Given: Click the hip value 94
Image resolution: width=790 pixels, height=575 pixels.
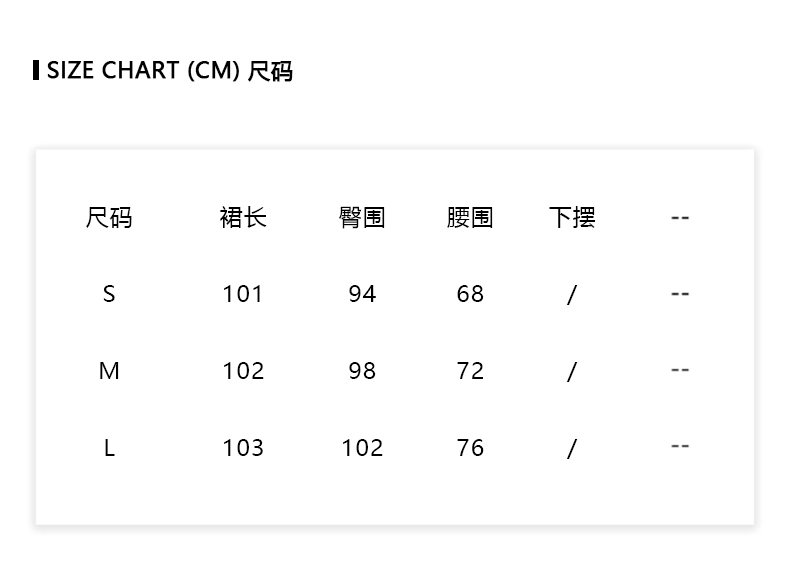Looking at the screenshot, I should click(x=362, y=294).
